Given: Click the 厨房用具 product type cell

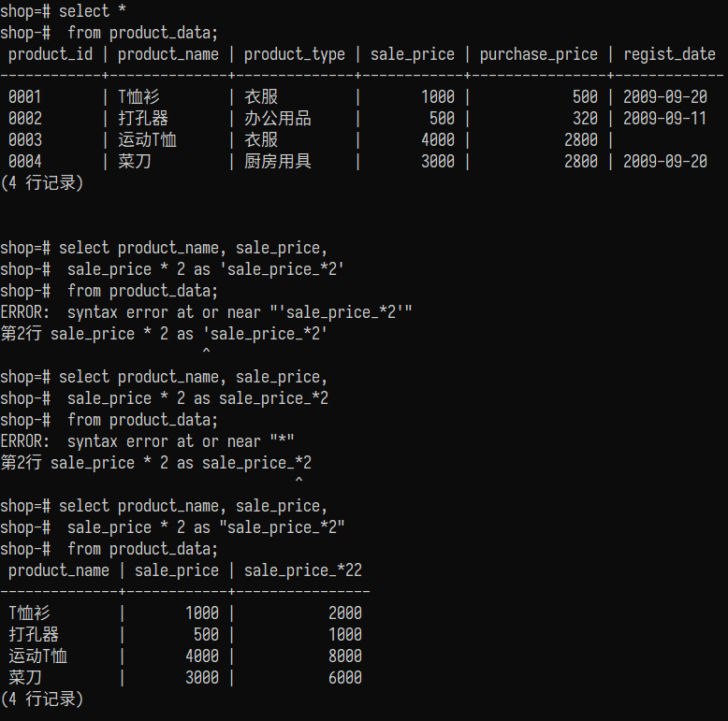Looking at the screenshot, I should (x=278, y=162).
